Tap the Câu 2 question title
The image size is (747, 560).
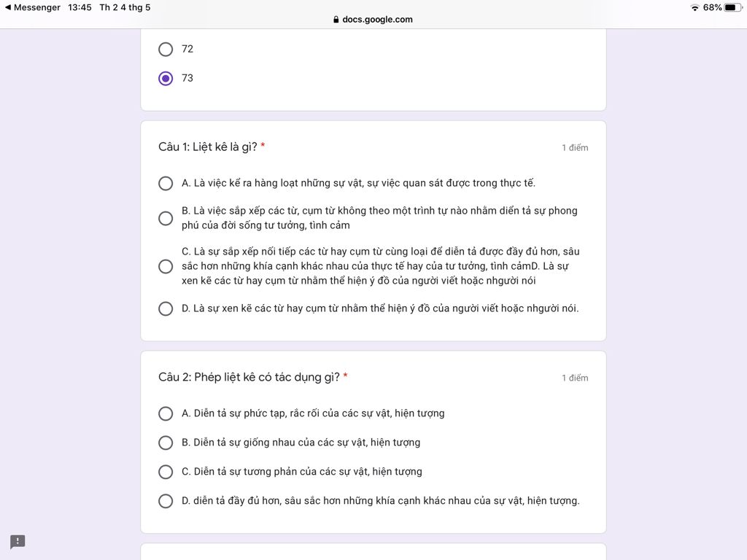point(249,377)
